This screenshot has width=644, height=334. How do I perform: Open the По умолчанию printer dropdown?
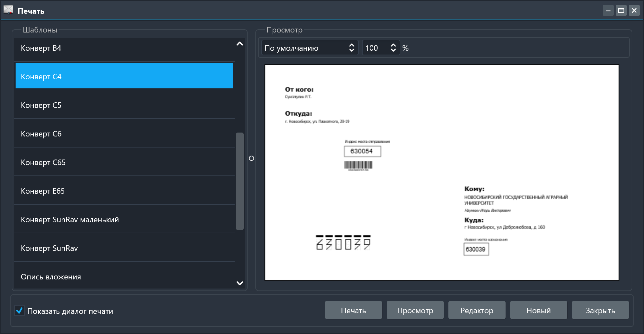310,48
